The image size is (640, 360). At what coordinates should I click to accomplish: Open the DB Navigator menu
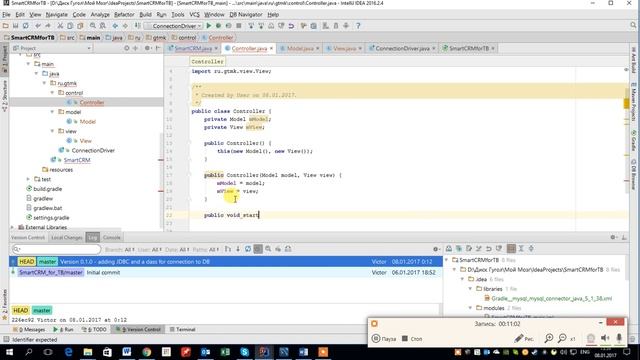[x=245, y=14]
